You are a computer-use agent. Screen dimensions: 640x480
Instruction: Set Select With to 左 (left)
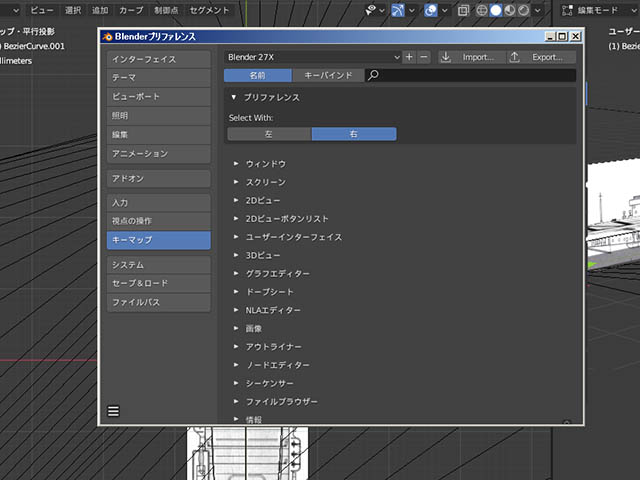pos(269,134)
